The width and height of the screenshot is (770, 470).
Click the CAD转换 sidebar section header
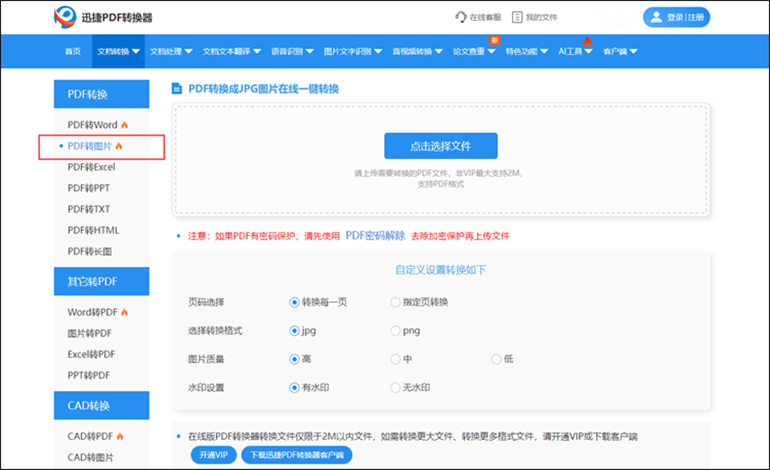(102, 406)
